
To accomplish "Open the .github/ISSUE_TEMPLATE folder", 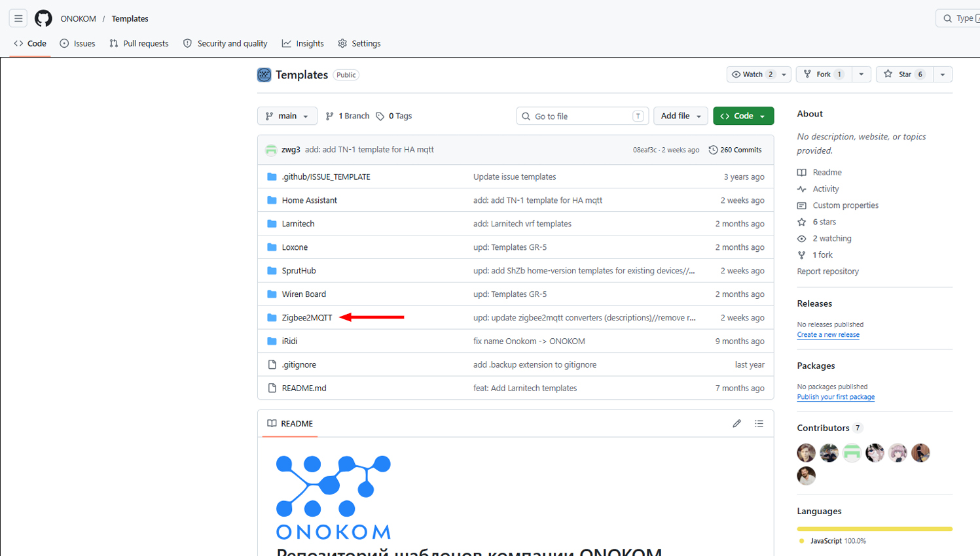I will point(326,177).
